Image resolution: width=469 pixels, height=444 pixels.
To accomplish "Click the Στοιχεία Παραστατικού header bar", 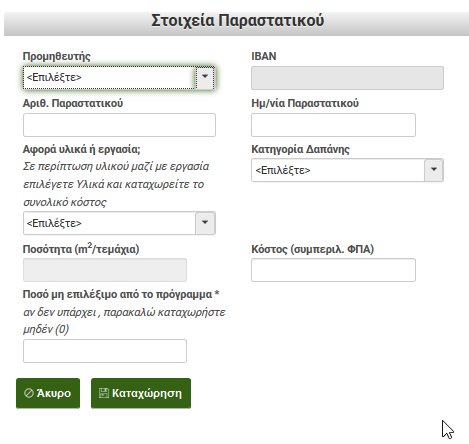I will point(236,24).
